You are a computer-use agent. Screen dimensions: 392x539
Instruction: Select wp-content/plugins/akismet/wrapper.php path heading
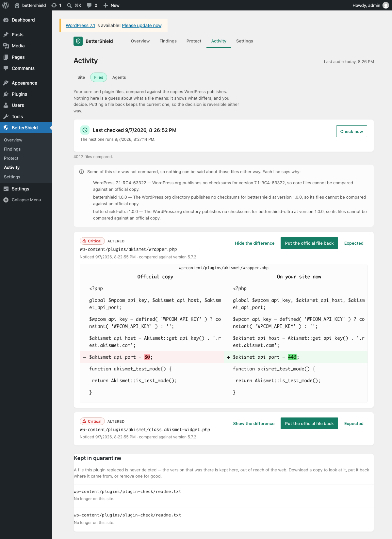click(x=128, y=249)
